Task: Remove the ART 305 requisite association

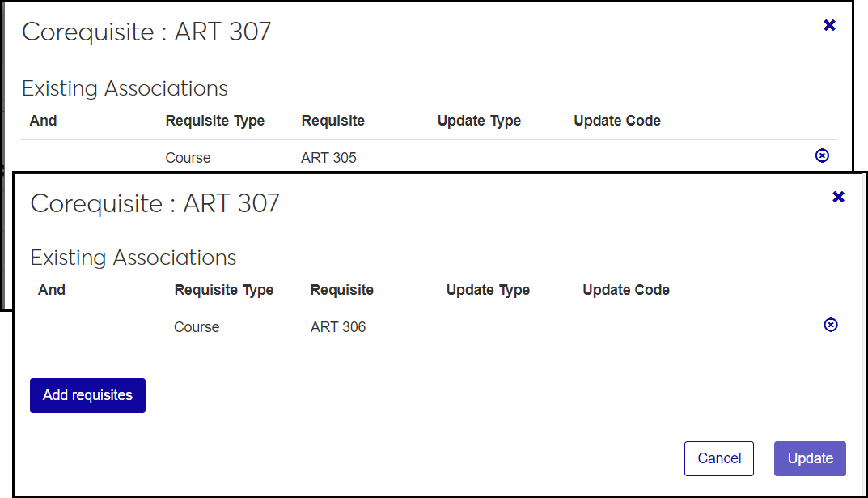Action: point(822,155)
